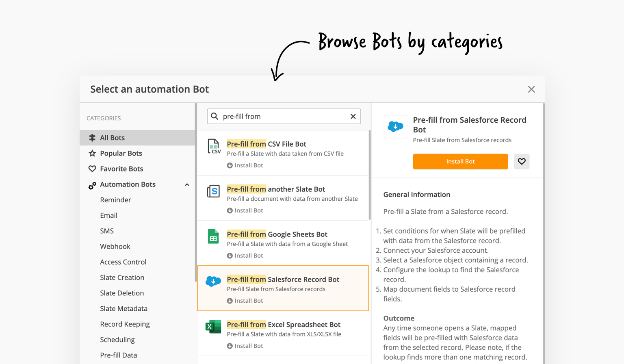Install the Pre-fill from Google Sheets Bot
The height and width of the screenshot is (364, 624).
click(x=245, y=256)
